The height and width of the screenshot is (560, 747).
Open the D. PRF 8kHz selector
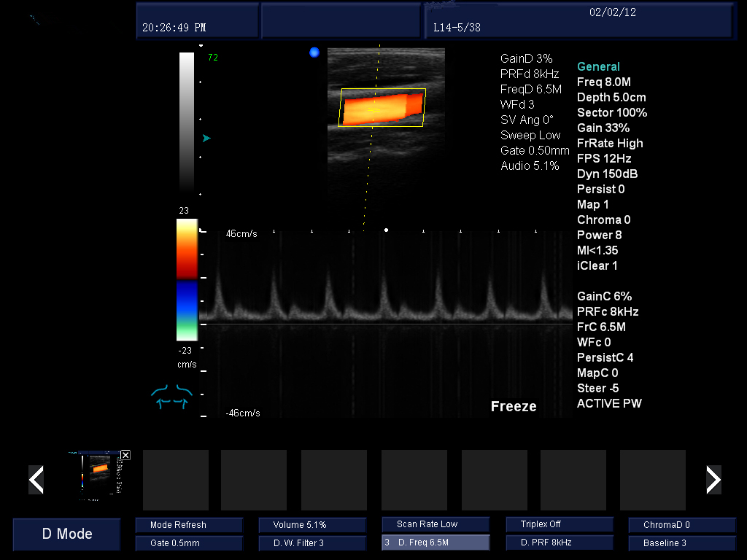coord(560,543)
